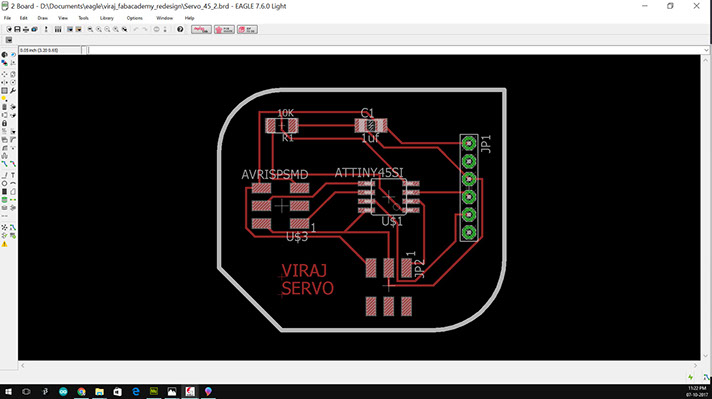Screen dimensions: 712x399
Task: Select the Text tool
Action: pyautogui.click(x=13, y=175)
